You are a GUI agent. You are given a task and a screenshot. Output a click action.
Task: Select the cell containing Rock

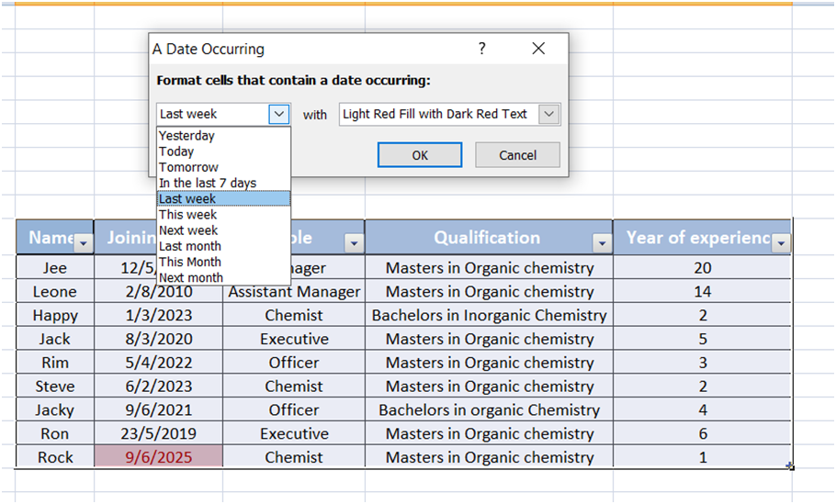[x=55, y=457]
